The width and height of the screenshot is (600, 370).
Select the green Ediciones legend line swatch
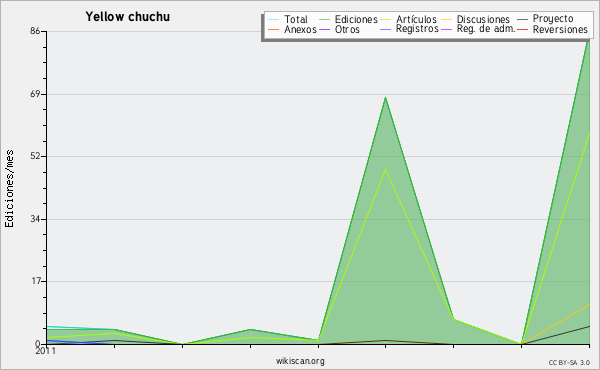[x=324, y=19]
